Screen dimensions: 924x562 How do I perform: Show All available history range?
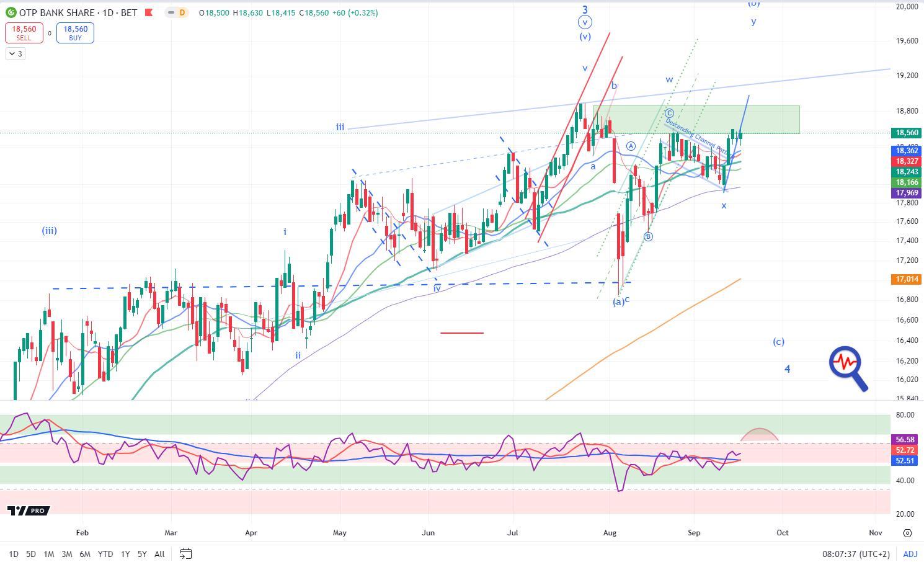coord(159,554)
